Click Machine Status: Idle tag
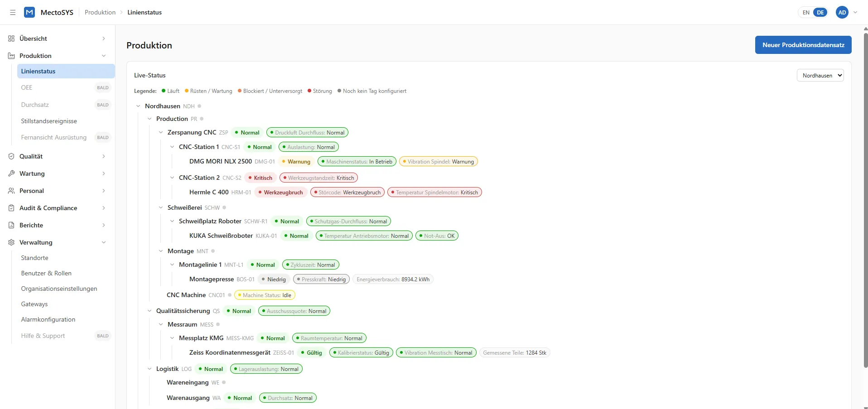This screenshot has width=868, height=409. [x=265, y=295]
